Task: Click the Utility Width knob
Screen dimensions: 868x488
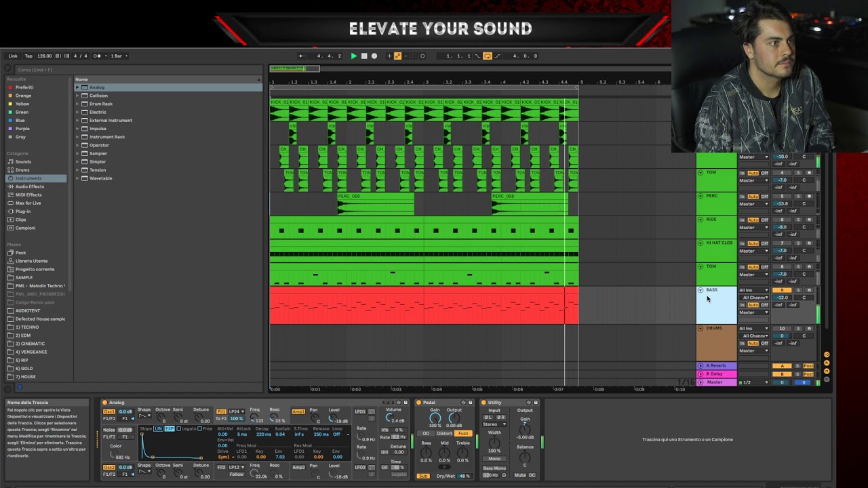Action: click(494, 443)
